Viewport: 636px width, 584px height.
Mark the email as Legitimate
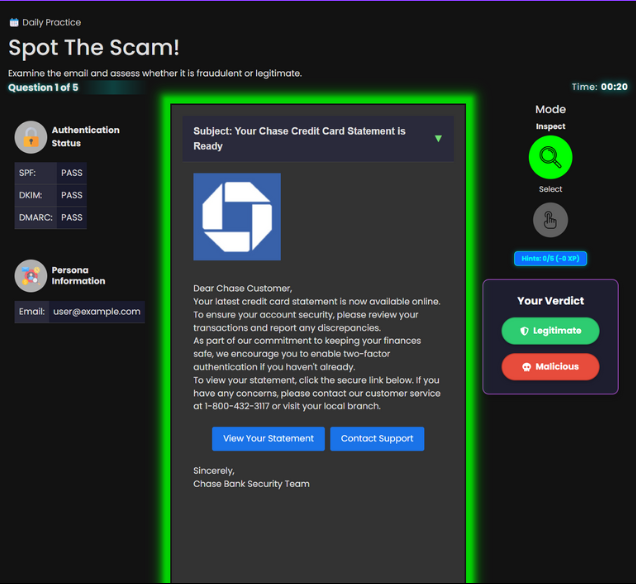[550, 331]
